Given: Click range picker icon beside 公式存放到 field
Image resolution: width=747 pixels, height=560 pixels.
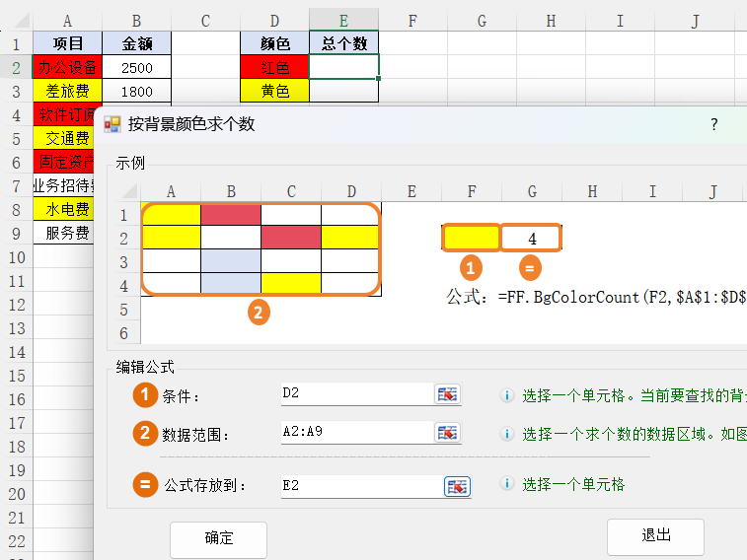Looking at the screenshot, I should (x=457, y=486).
